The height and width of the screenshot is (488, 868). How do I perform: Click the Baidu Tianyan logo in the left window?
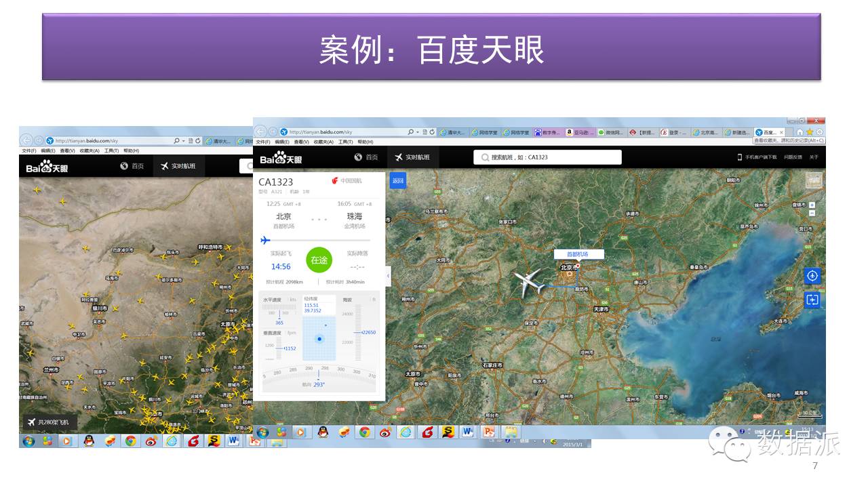coord(47,167)
